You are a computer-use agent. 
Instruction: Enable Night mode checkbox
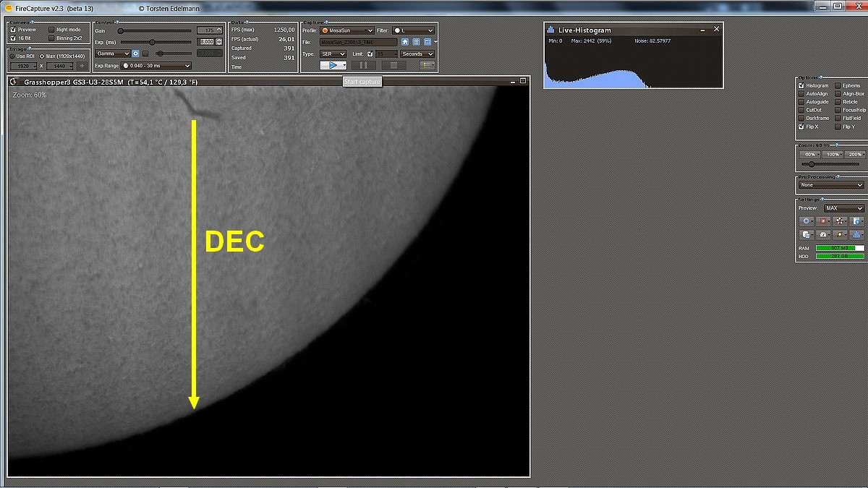tap(51, 30)
